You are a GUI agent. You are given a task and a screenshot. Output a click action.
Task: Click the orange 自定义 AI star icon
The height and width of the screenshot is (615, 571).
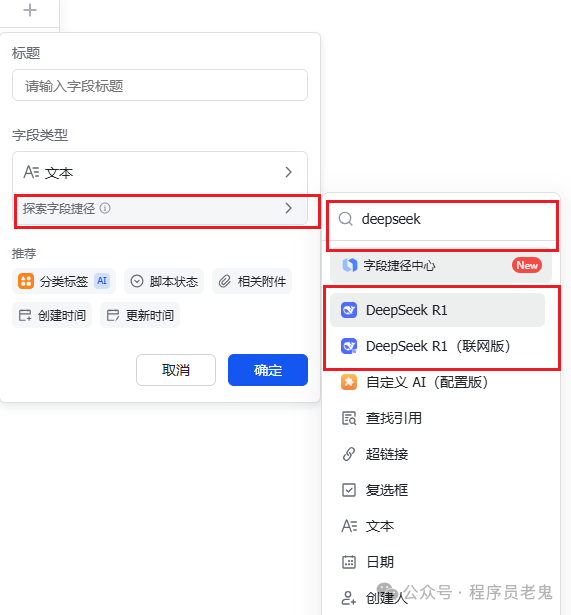point(349,382)
